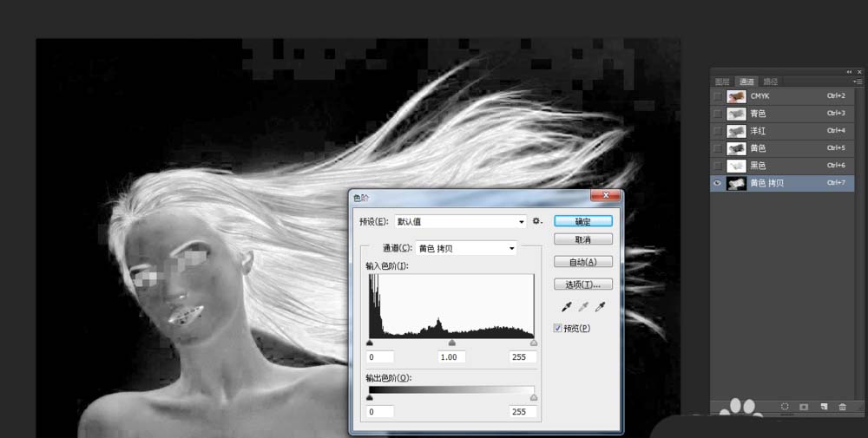Click the 确定 OK button
The width and height of the screenshot is (868, 438).
[x=582, y=221]
